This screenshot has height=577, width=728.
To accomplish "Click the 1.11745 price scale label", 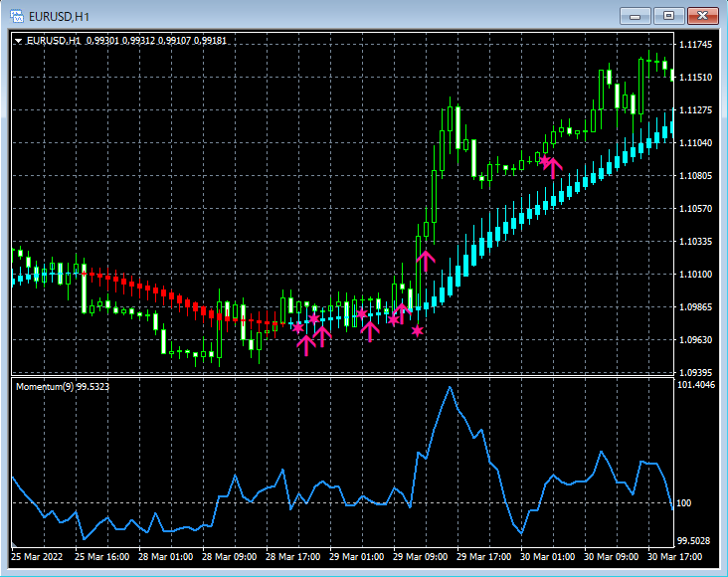I will (695, 45).
